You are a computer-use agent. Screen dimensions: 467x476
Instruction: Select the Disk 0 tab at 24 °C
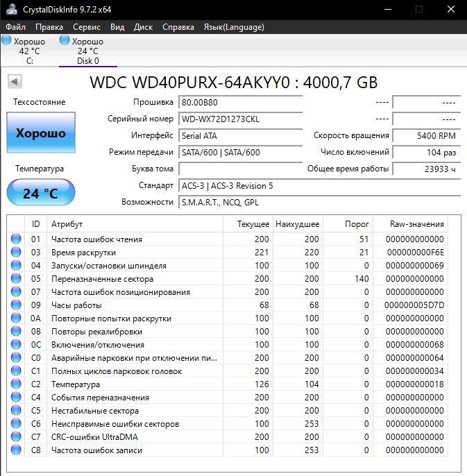[x=87, y=51]
